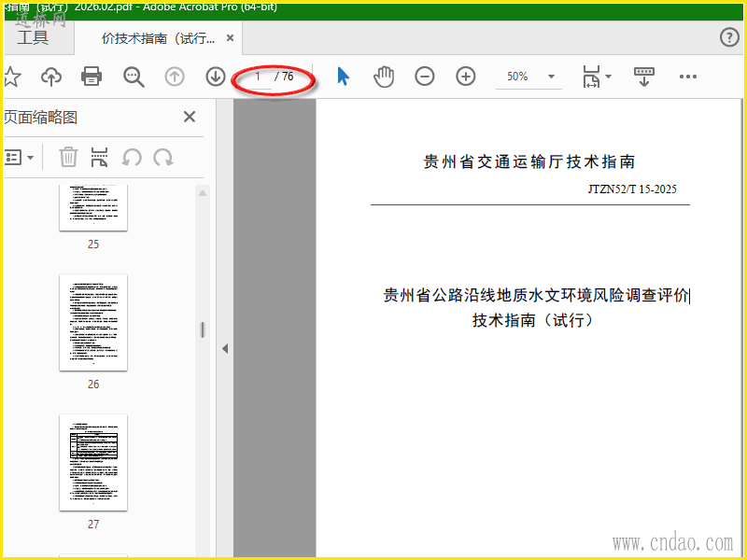The width and height of the screenshot is (747, 560).
Task: Go to next page with the down arrow
Action: [216, 77]
